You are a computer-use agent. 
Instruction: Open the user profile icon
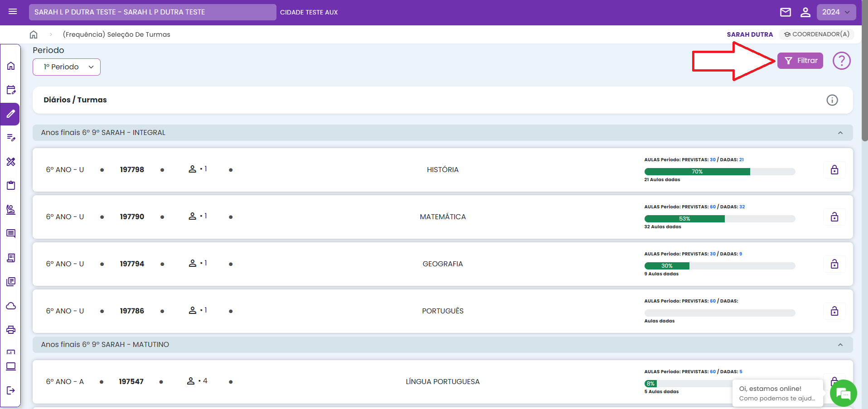(805, 12)
